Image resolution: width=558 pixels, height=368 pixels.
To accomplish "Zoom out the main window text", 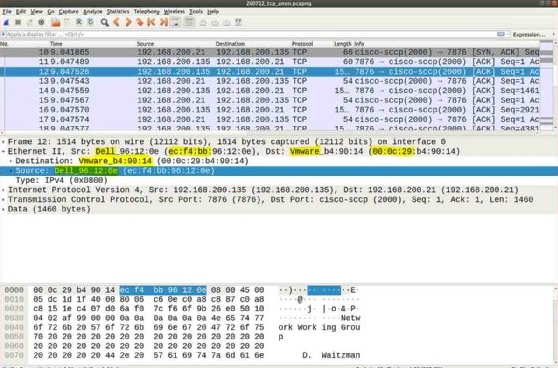I will [x=215, y=23].
